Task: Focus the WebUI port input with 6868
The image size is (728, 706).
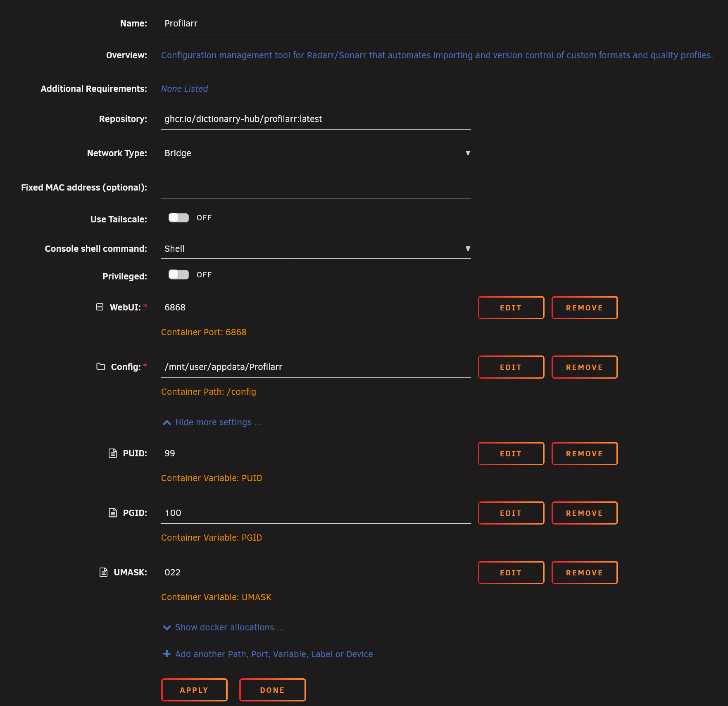Action: coord(316,308)
